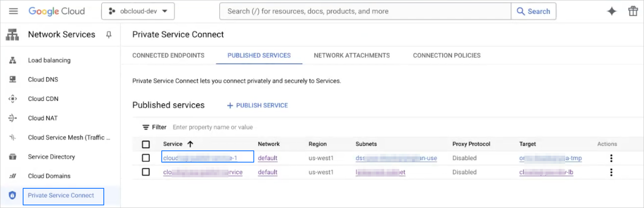Open actions menu for first service row
This screenshot has height=208, width=644.
coord(611,158)
